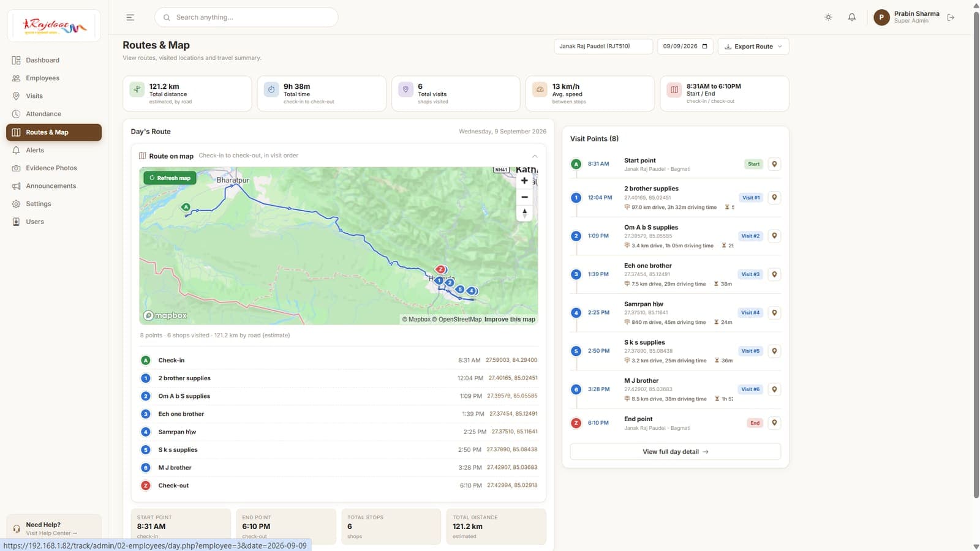This screenshot has height=551, width=980.
Task: Click the green A start marker on map
Action: click(186, 207)
